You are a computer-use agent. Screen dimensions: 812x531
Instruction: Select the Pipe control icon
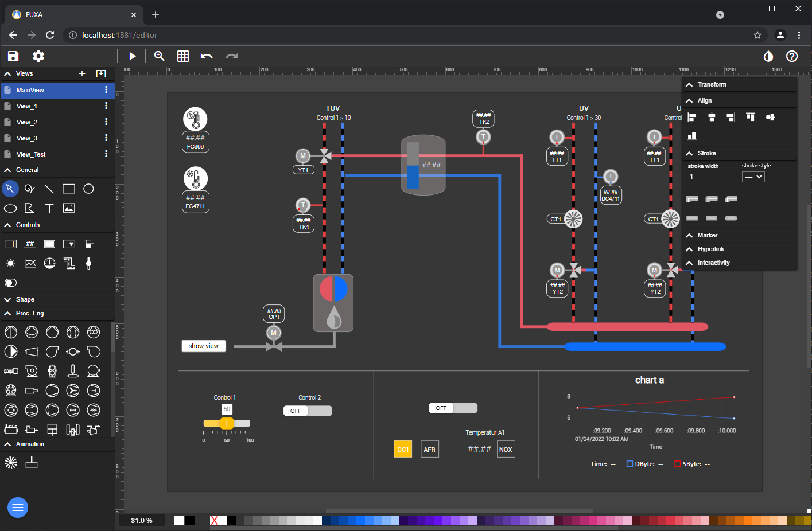tap(69, 263)
